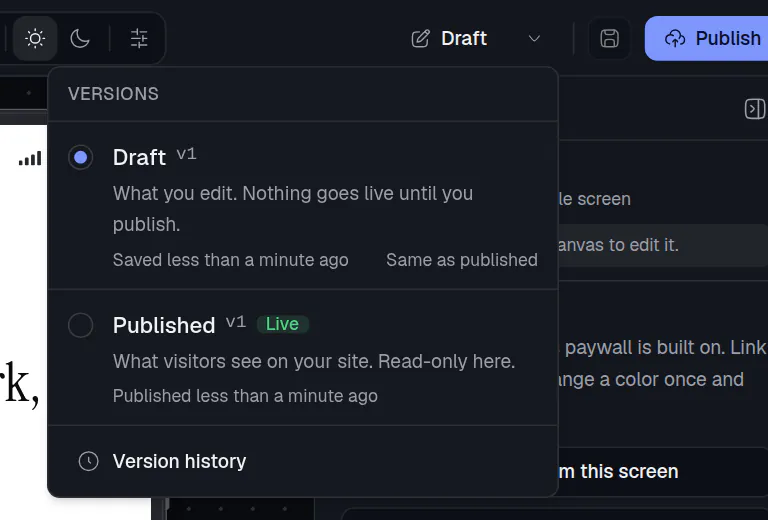Click the clock icon beside Version history
The width and height of the screenshot is (768, 520).
88,461
